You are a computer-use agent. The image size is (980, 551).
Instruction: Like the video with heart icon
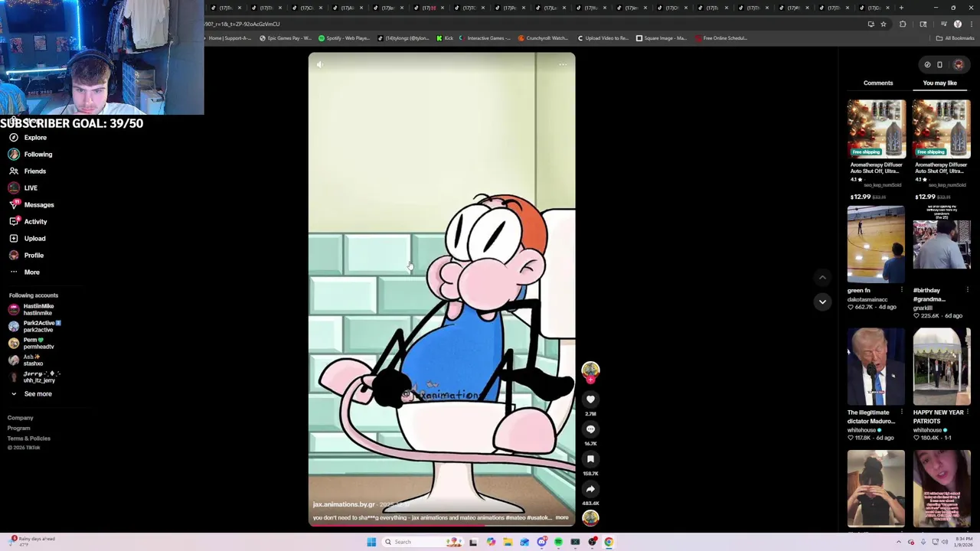(590, 399)
